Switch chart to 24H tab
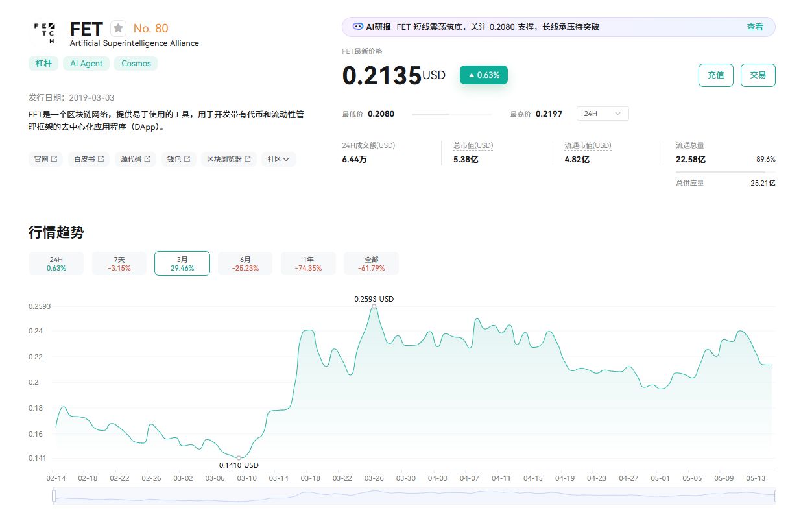 click(x=56, y=263)
